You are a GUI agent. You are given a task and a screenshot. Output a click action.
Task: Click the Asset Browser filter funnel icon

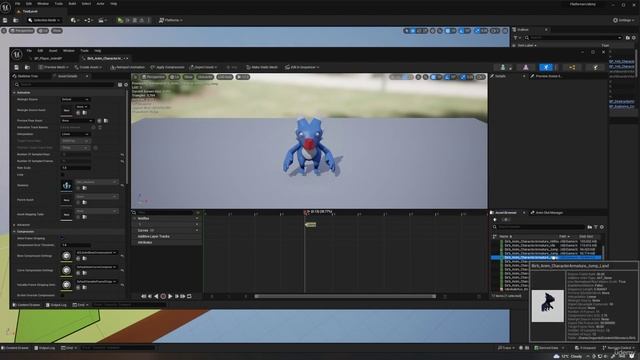tap(596, 227)
